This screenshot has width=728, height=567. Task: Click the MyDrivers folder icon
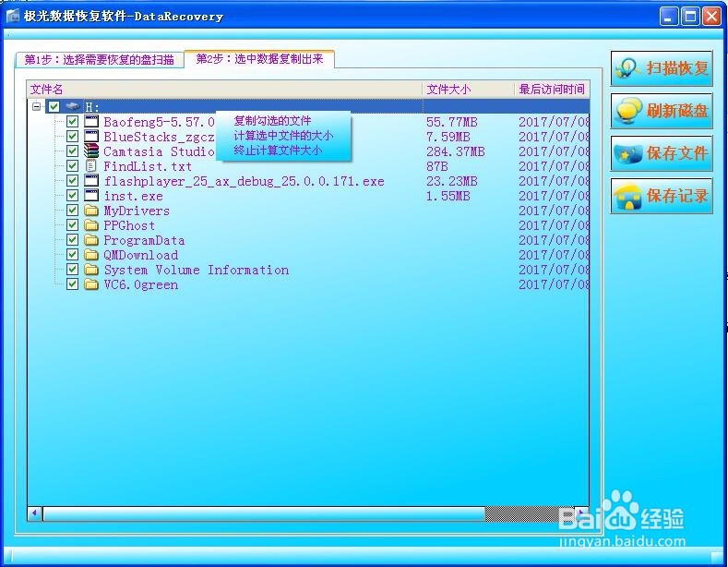pos(91,211)
